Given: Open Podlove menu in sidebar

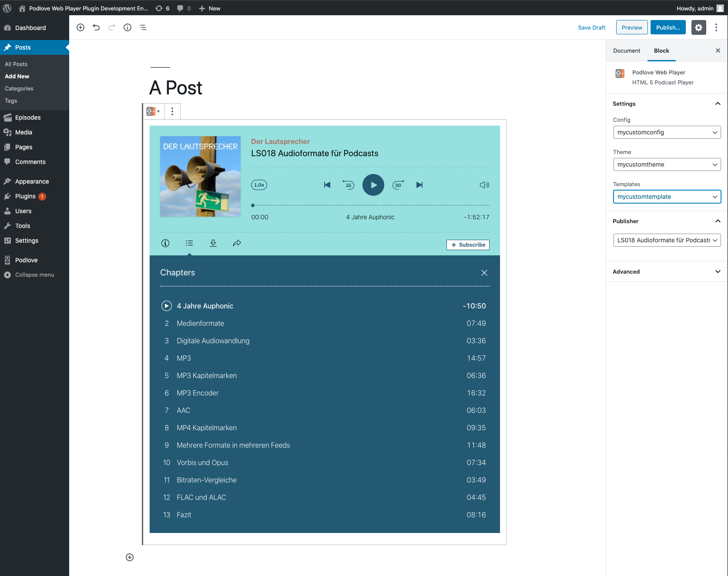Looking at the screenshot, I should (x=34, y=260).
